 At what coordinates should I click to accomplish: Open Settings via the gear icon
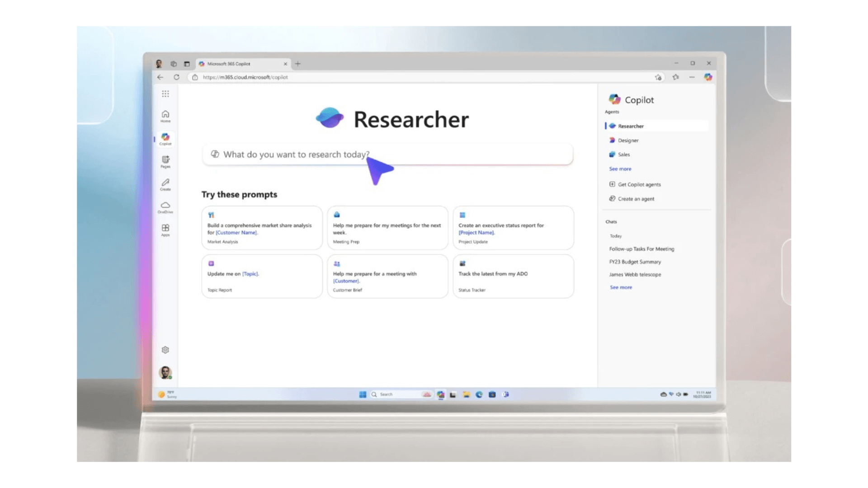tap(165, 349)
